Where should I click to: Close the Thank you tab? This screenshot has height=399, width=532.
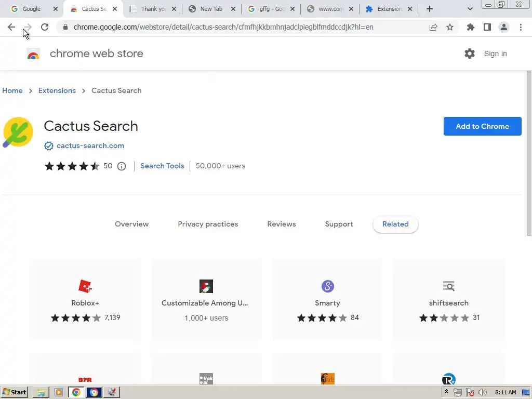pyautogui.click(x=174, y=9)
